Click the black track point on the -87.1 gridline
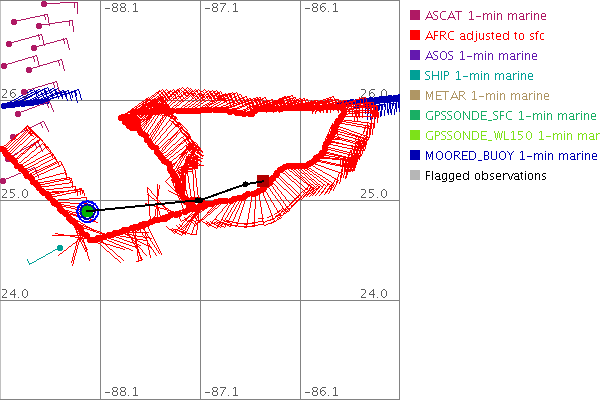Viewport: 600px width, 400px height. pos(201,201)
